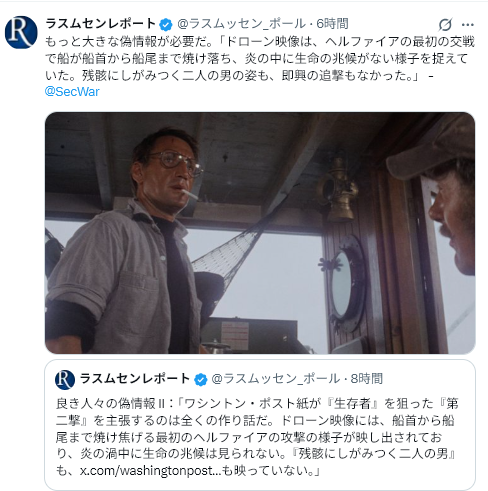Open the ラスムセンレポート profile avatar
488x491 pixels.
[x=21, y=32]
